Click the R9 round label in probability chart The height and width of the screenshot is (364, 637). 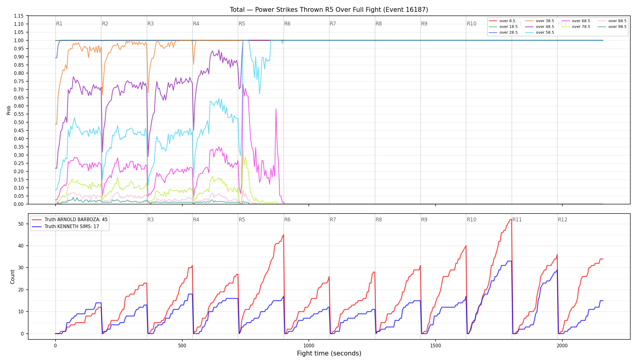point(424,24)
